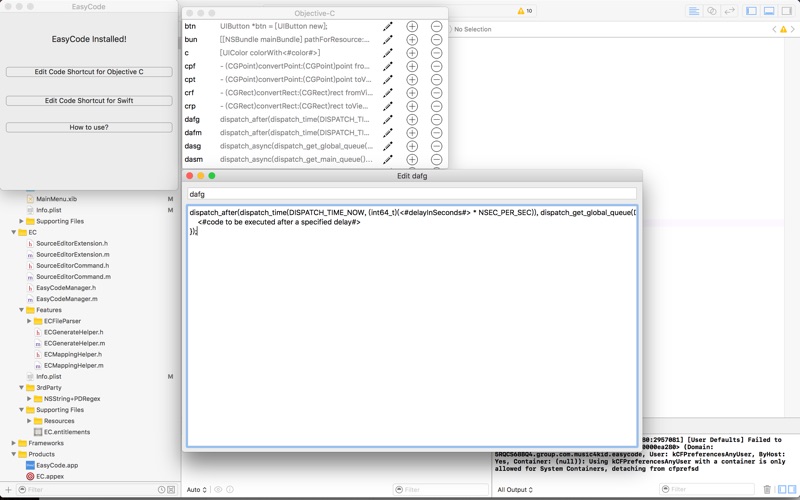The width and height of the screenshot is (800, 500).
Task: Toggle the Xcode navigator panel visibility
Action: [751, 11]
